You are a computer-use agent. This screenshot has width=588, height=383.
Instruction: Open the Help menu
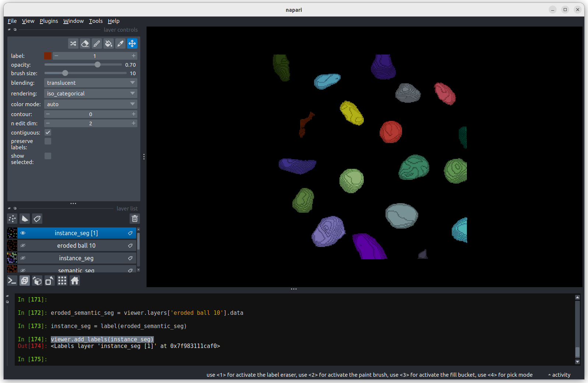113,21
